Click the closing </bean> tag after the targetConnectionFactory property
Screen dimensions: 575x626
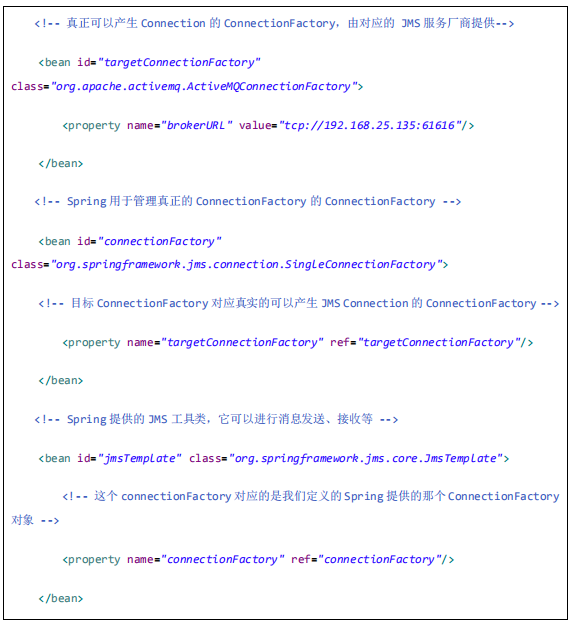61,380
